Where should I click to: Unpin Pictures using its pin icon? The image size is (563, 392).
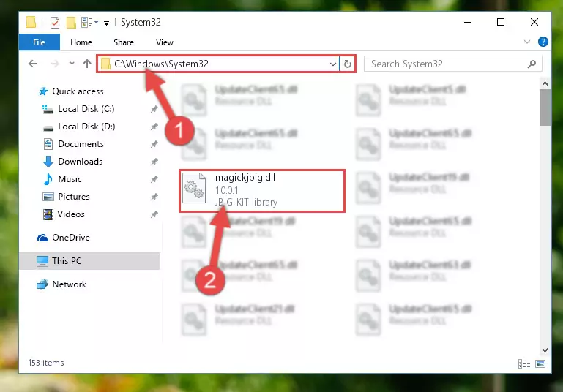coord(154,197)
